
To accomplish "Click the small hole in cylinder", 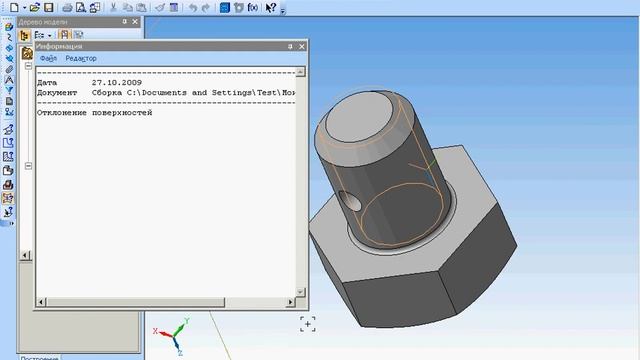I will [x=351, y=201].
